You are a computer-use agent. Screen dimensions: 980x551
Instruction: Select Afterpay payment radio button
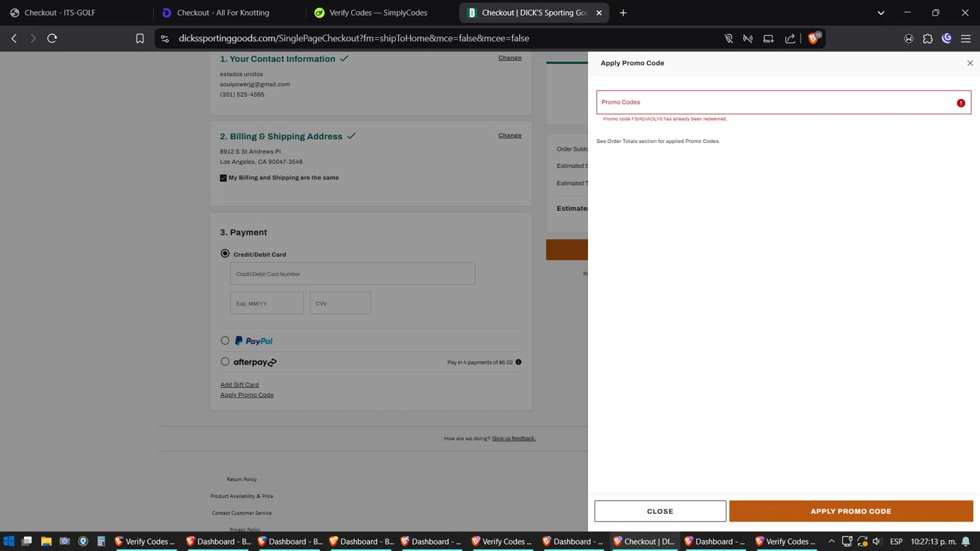[225, 361]
